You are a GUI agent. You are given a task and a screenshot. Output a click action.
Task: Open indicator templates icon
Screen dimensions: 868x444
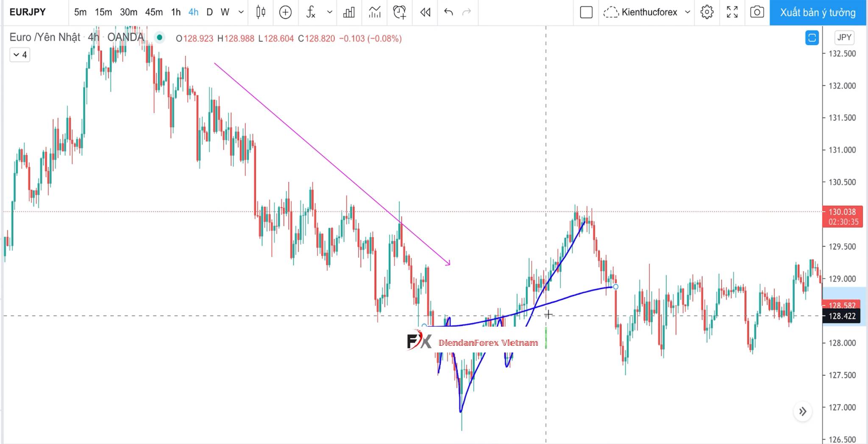pos(375,12)
